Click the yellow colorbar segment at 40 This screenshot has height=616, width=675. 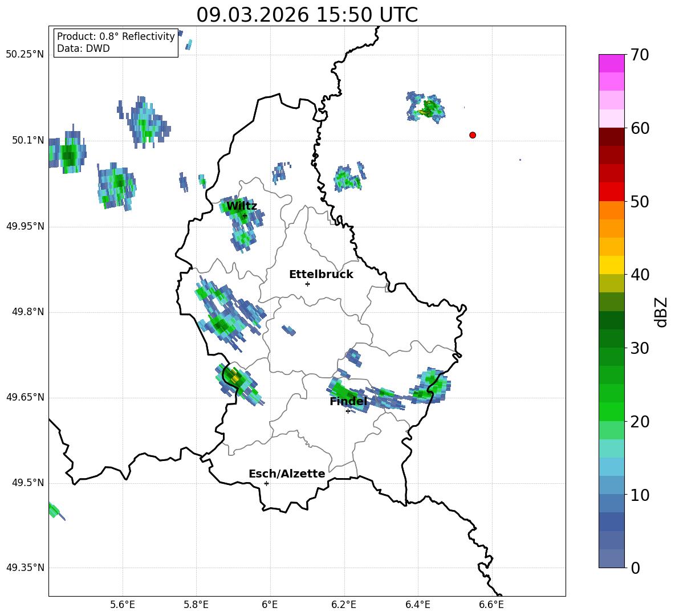[x=611, y=265]
